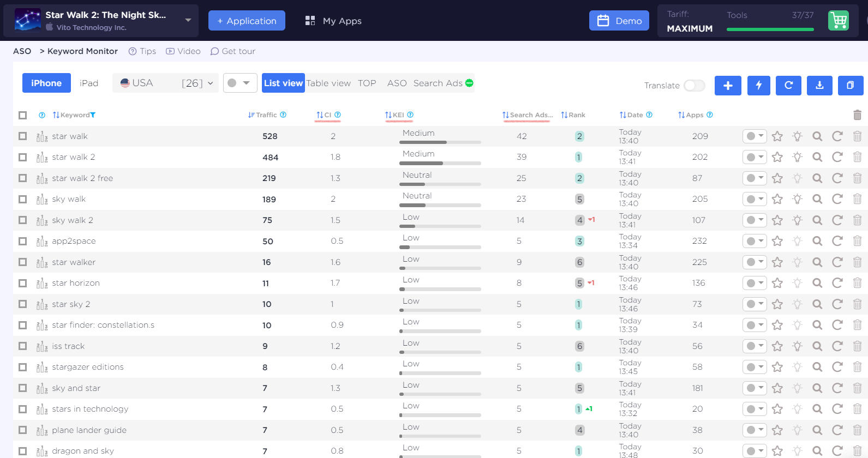Refresh the 'star sky 2' row

coord(837,304)
